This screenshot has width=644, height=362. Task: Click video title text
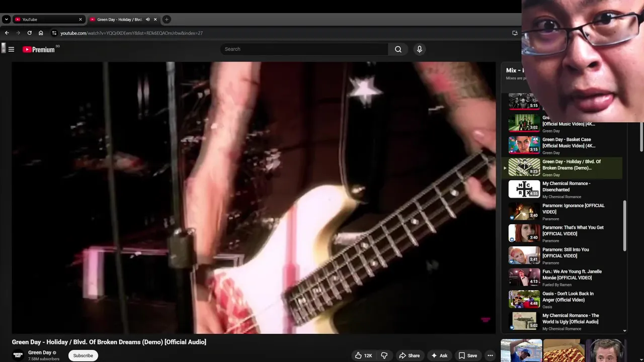coord(109,342)
